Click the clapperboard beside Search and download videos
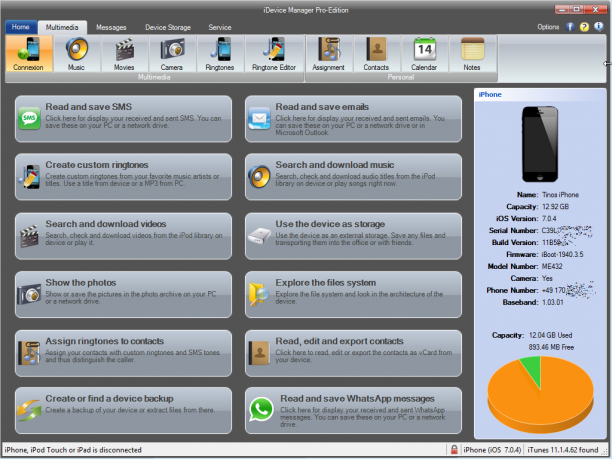The width and height of the screenshot is (612, 459). click(x=29, y=236)
